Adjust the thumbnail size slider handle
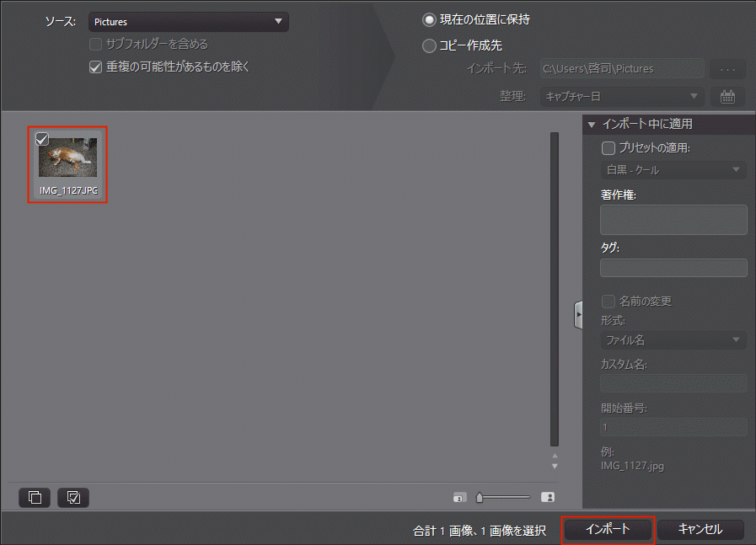 point(480,497)
